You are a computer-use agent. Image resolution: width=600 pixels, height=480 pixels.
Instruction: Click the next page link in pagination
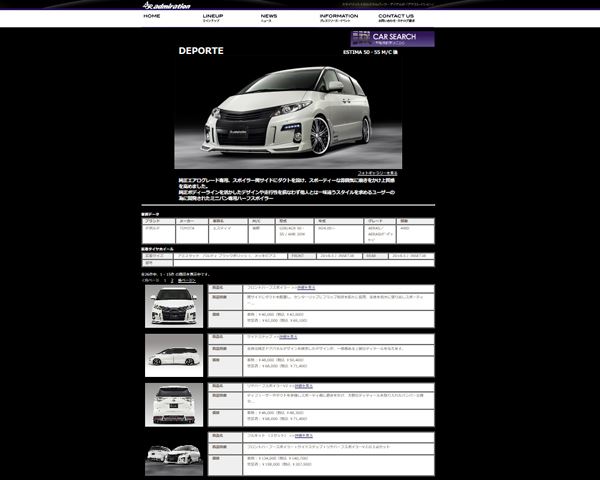point(187,280)
